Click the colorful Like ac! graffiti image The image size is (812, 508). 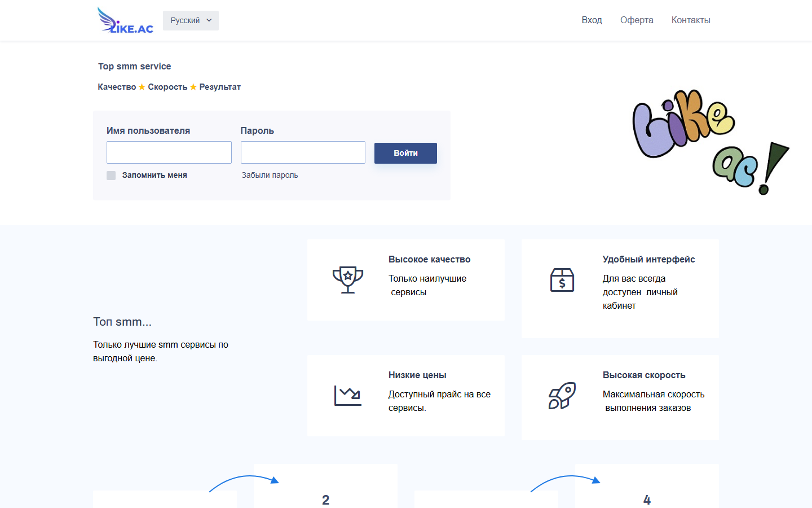[709, 142]
